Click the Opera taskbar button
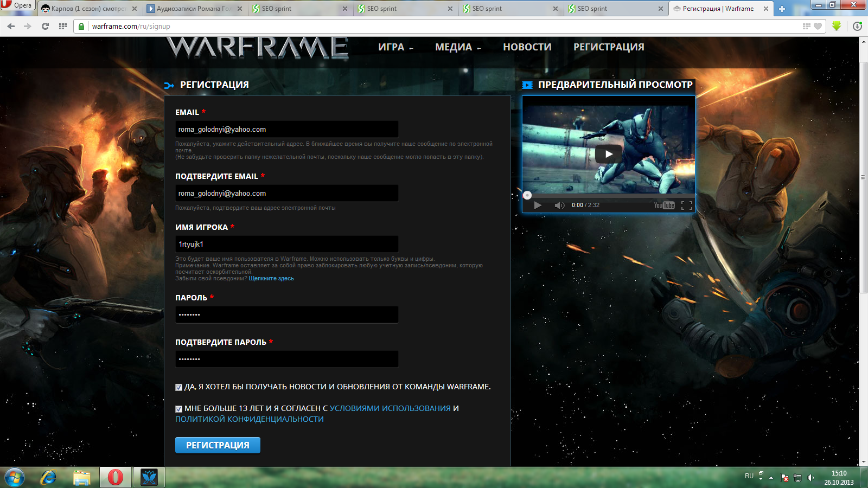This screenshot has height=488, width=868. [116, 478]
